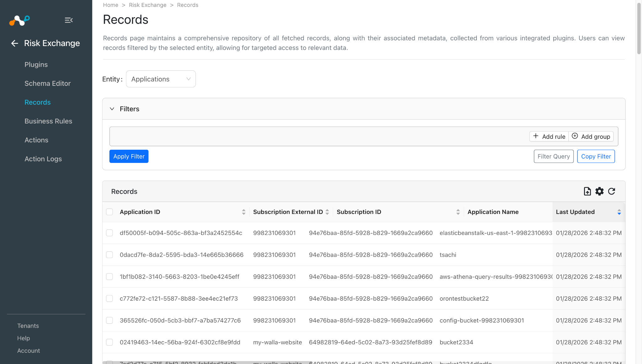
Task: Sort by Subscription ID column
Action: click(x=458, y=212)
